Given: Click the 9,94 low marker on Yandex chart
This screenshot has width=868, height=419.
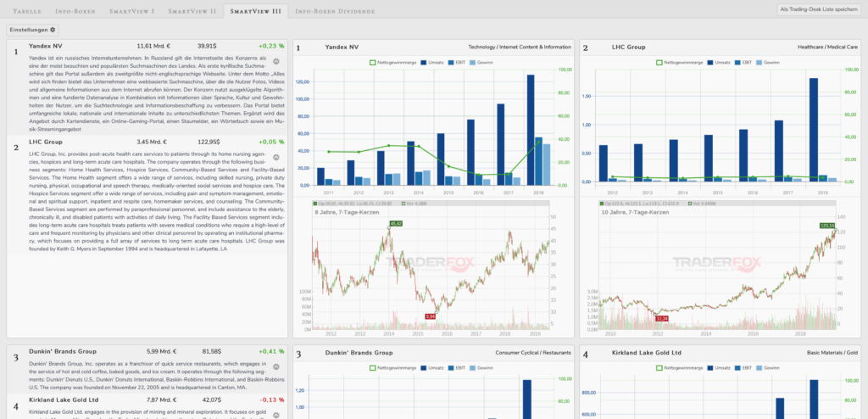Looking at the screenshot, I should tap(430, 316).
